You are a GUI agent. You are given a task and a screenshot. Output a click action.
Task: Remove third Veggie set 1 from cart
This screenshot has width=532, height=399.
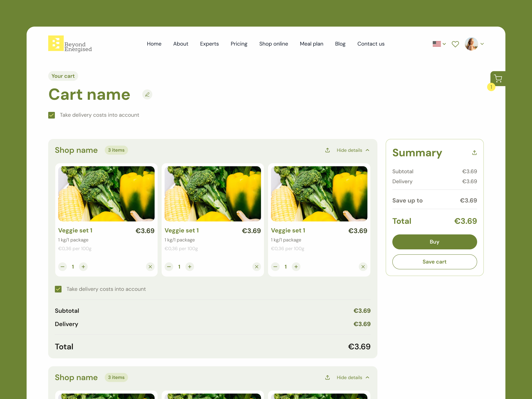coord(363,266)
